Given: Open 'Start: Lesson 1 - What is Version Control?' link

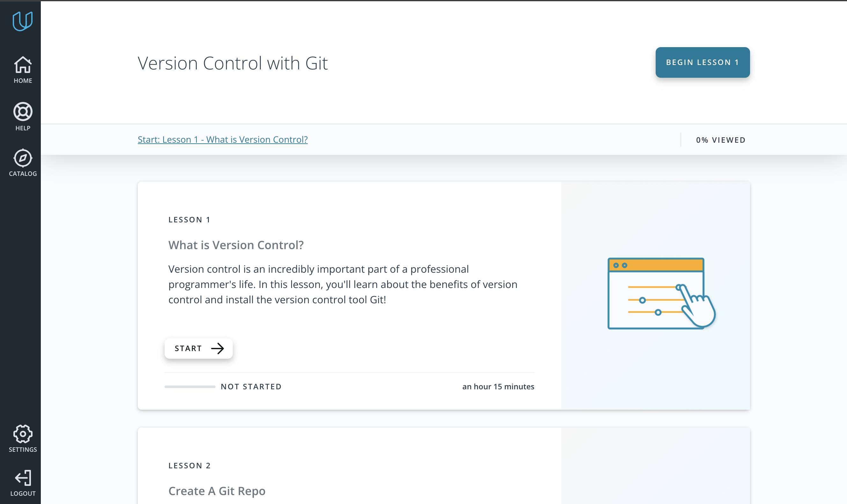Looking at the screenshot, I should [x=223, y=139].
